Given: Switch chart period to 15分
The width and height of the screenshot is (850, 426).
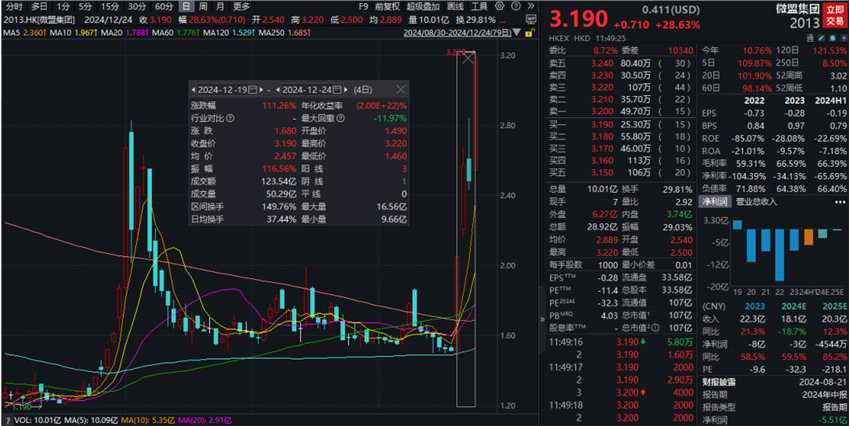Looking at the screenshot, I should point(110,7).
